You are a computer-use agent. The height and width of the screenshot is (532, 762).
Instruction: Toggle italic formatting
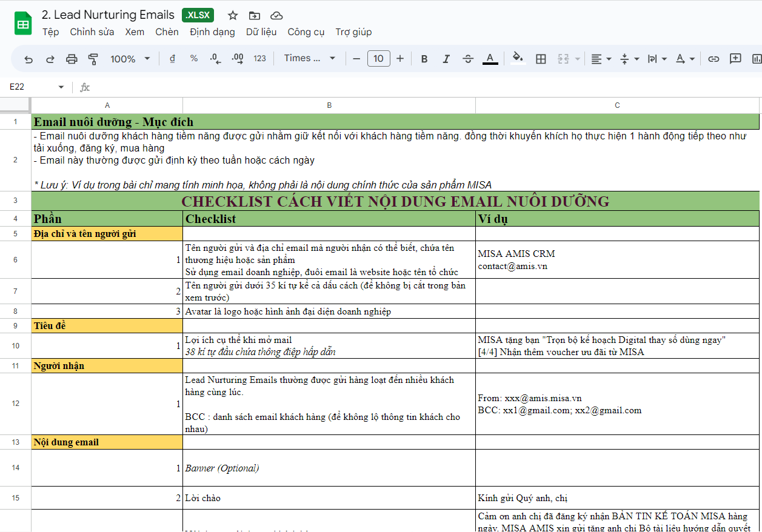coord(446,59)
